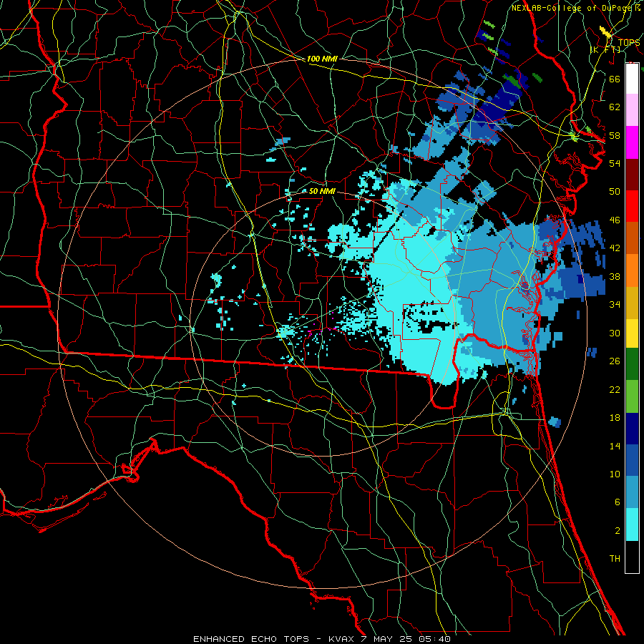Select the 22 legend label
This screenshot has width=644, height=644.
[x=615, y=389]
